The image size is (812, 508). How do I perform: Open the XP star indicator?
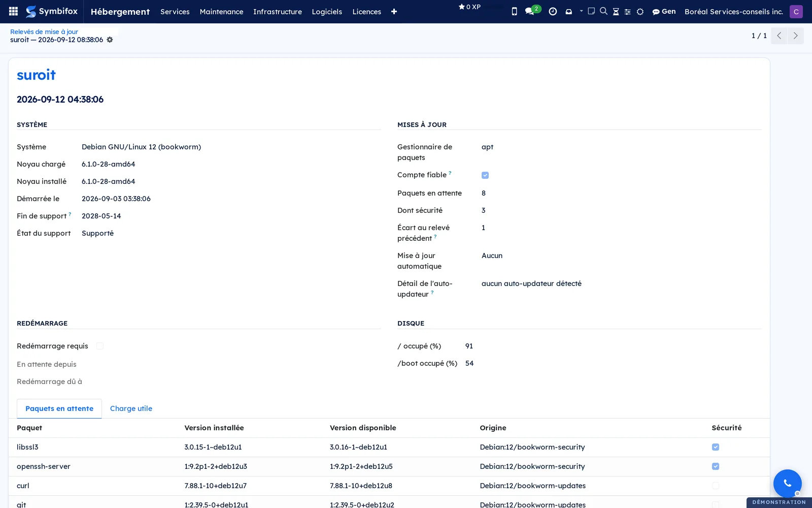(469, 7)
